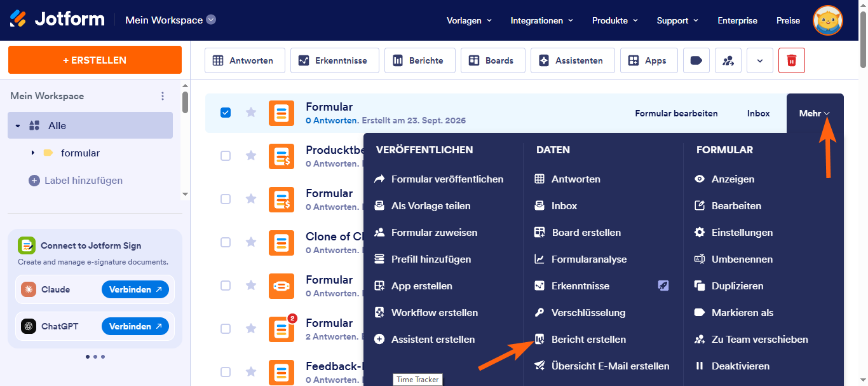This screenshot has width=868, height=386.
Task: Expand the formular label tree item
Action: tap(32, 153)
